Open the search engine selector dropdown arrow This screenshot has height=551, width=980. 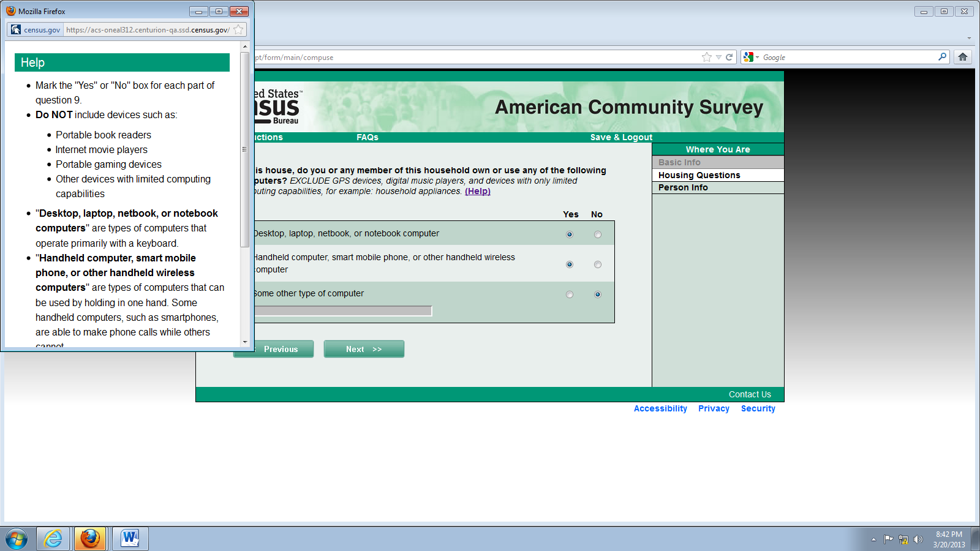tap(757, 57)
